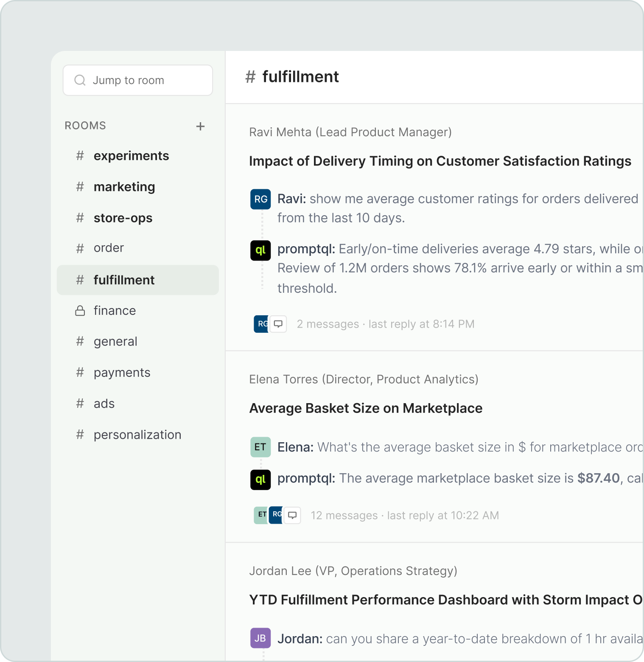Navigate to the personalization room

pyautogui.click(x=137, y=435)
